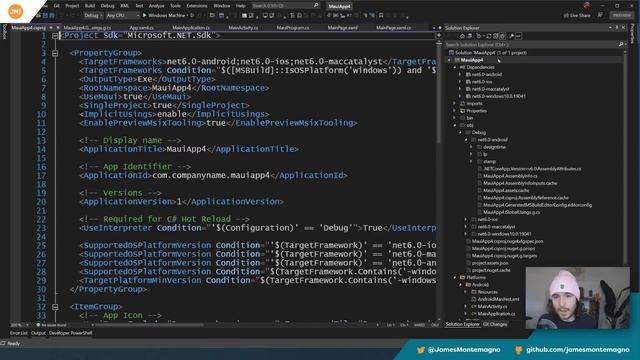The width and height of the screenshot is (640, 360).
Task: Select MauiApp4.GlobalUsings.g.cs file
Action: coord(511,212)
